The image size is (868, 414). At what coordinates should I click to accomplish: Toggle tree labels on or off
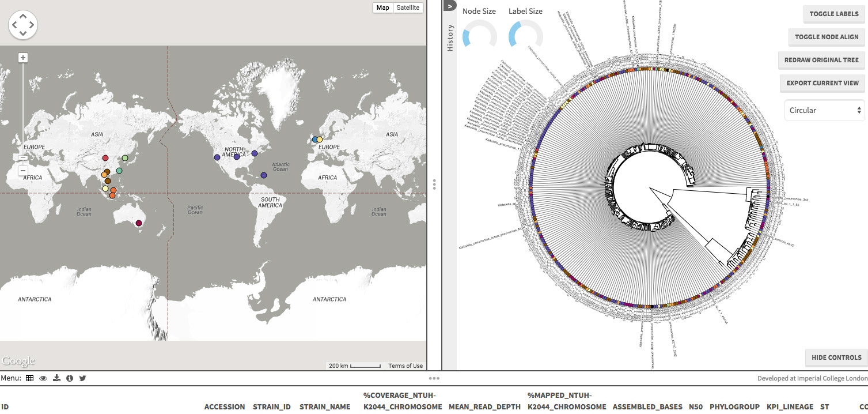833,14
